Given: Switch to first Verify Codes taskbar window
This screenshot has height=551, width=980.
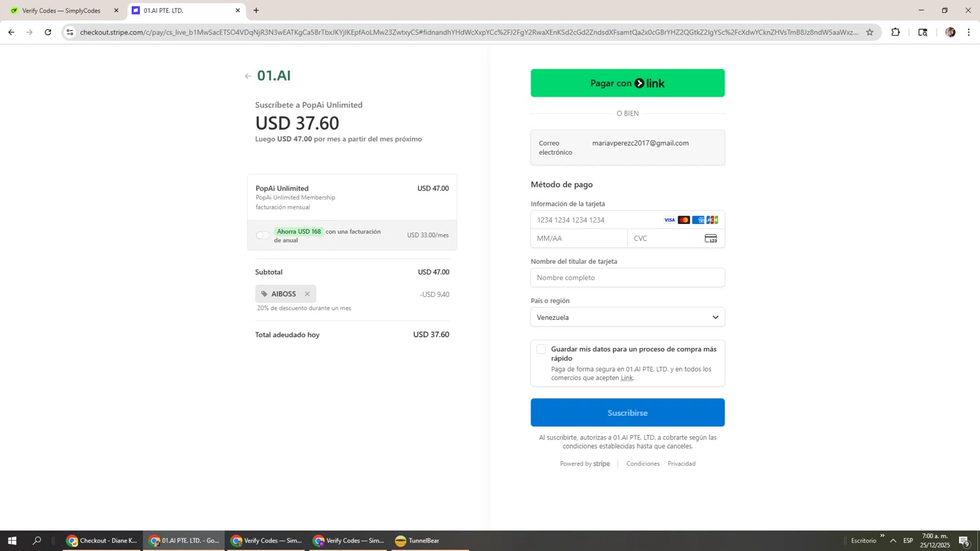Looking at the screenshot, I should click(x=267, y=541).
